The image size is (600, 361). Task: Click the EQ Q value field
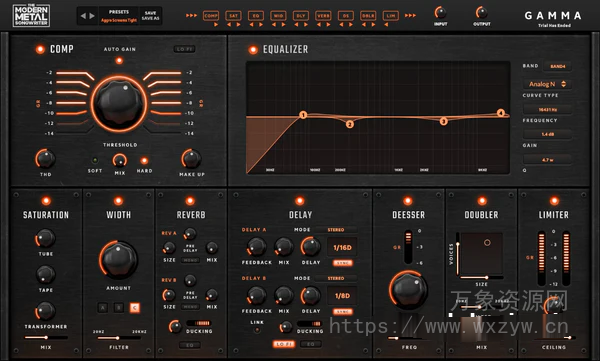click(547, 160)
